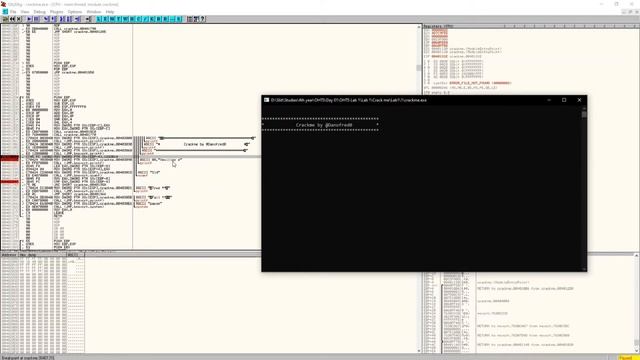The width and height of the screenshot is (640, 360).
Task: Click the question mark help icon
Action: tap(202, 19)
